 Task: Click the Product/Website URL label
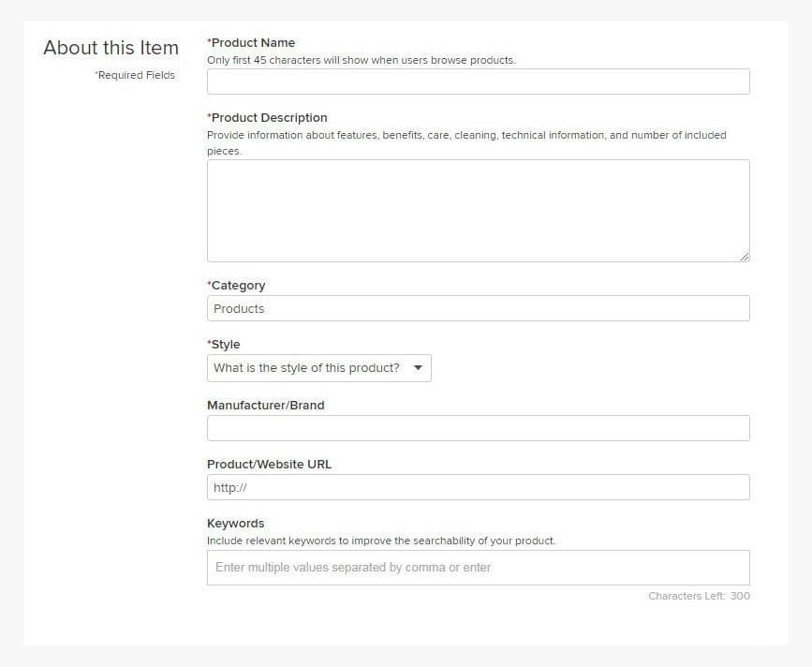point(268,464)
